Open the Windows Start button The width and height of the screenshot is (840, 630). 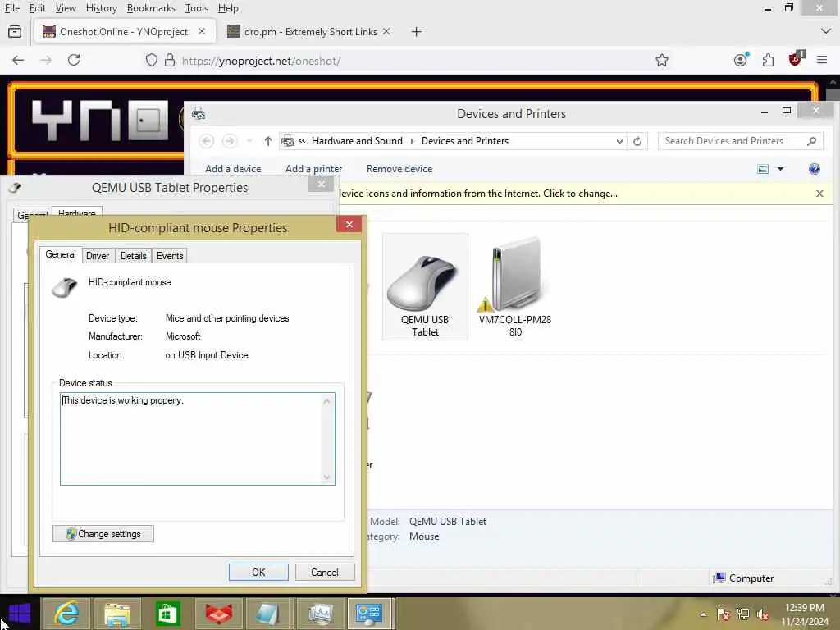(20, 614)
